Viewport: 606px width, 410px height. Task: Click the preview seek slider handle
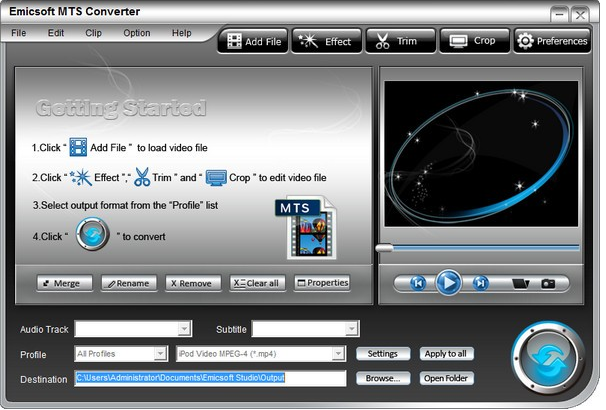(x=384, y=248)
